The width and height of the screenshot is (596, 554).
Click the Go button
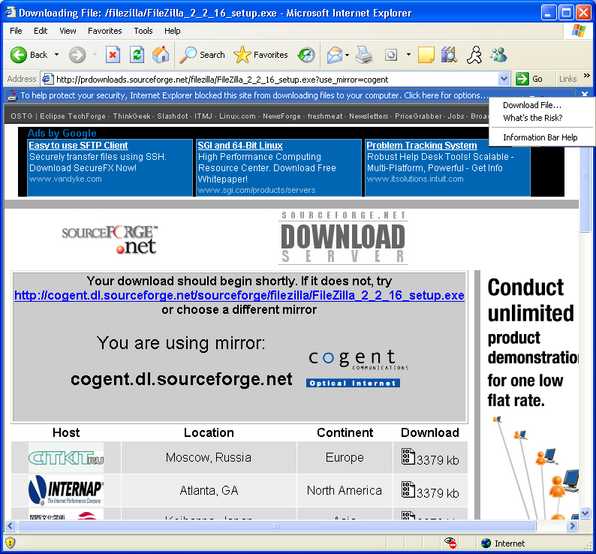[529, 79]
